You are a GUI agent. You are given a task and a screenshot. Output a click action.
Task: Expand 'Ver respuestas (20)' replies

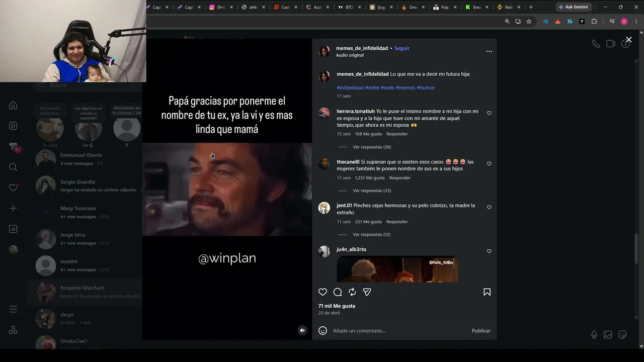point(372,147)
